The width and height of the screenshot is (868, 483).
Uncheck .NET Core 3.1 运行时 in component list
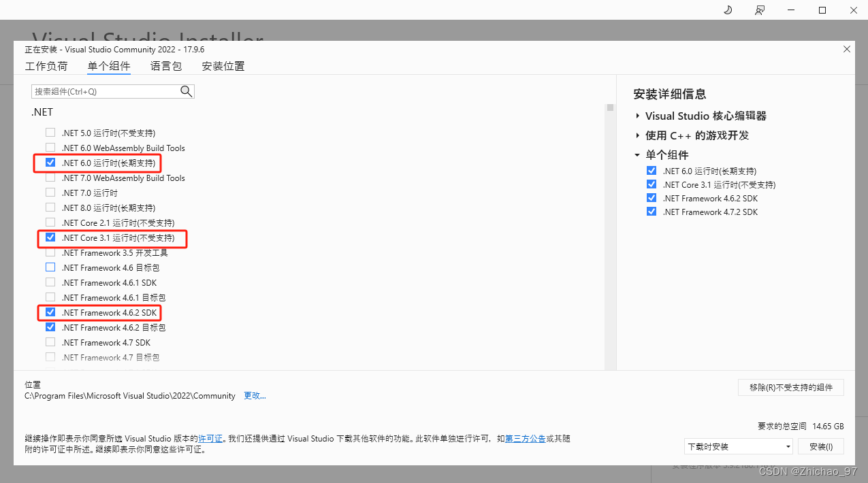tap(50, 237)
